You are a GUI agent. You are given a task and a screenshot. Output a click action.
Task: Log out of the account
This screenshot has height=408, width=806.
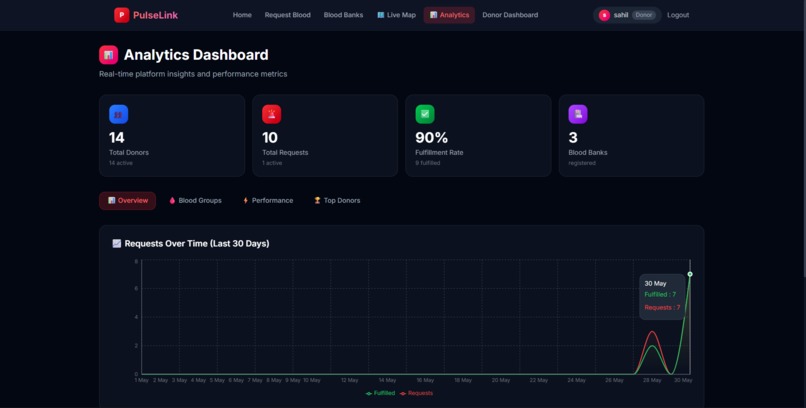[678, 15]
